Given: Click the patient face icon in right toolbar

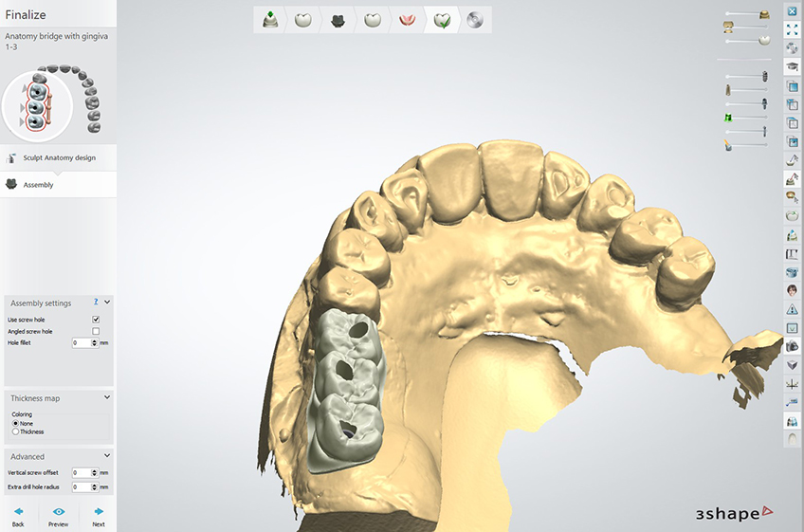Looking at the screenshot, I should 792,290.
